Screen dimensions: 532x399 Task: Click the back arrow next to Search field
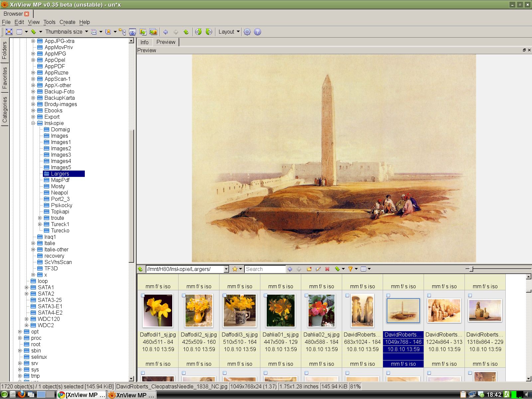290,269
